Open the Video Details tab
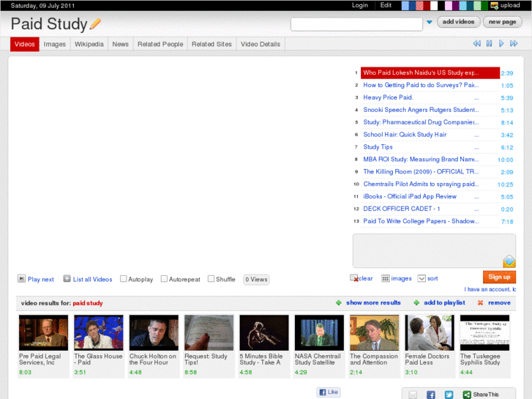The image size is (532, 399). pyautogui.click(x=261, y=44)
